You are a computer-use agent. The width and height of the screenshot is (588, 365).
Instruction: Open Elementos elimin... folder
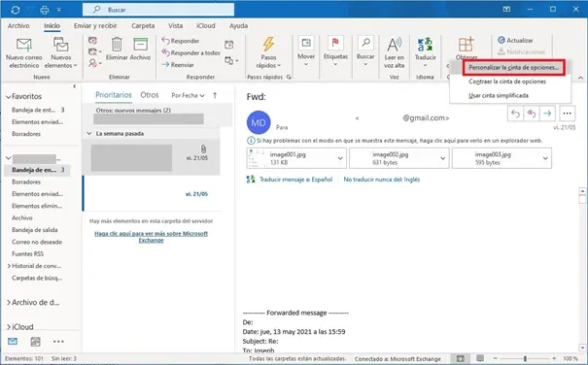coord(37,206)
